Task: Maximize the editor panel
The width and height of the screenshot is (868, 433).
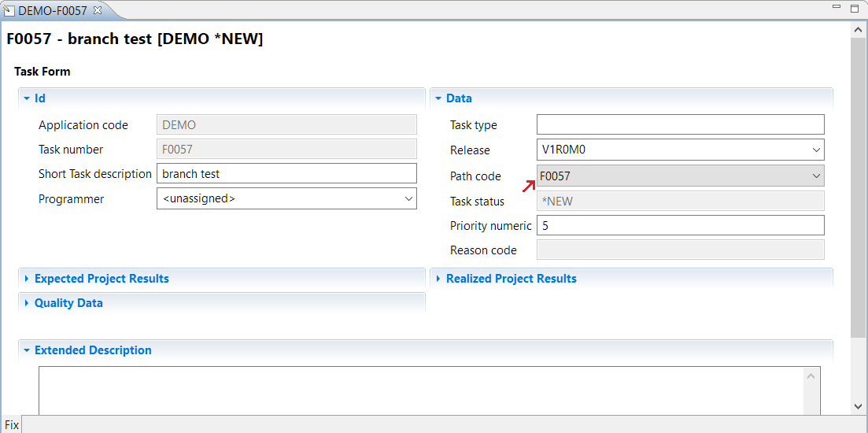Action: 855,9
